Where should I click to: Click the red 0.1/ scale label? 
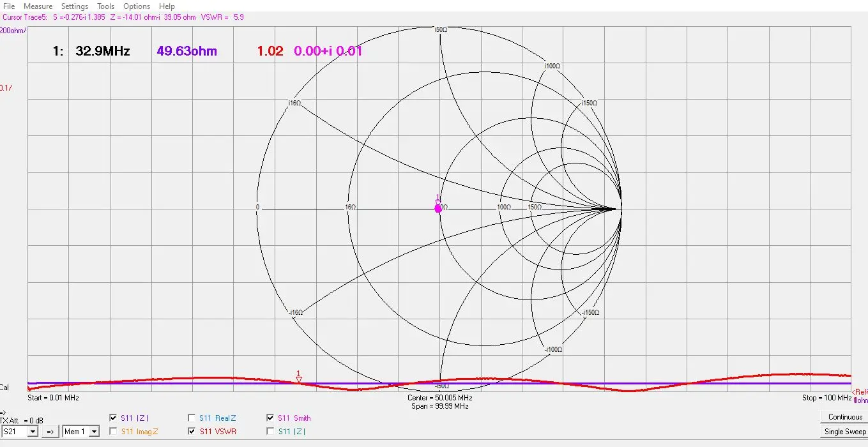pos(6,87)
